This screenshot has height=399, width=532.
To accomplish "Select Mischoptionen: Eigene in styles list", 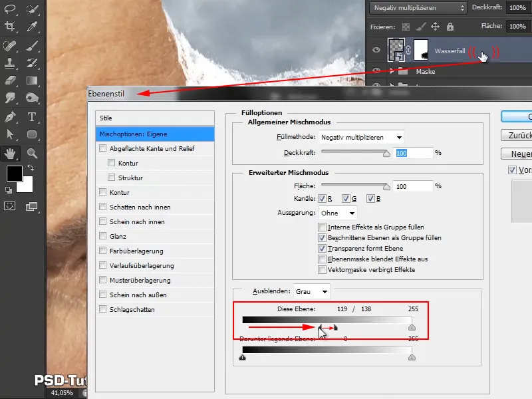I will 155,134.
